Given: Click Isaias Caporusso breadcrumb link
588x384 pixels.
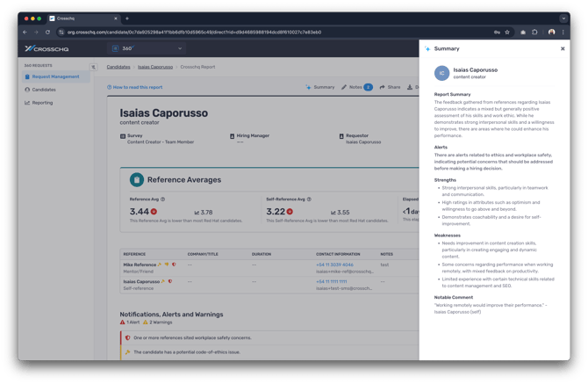Looking at the screenshot, I should 155,67.
